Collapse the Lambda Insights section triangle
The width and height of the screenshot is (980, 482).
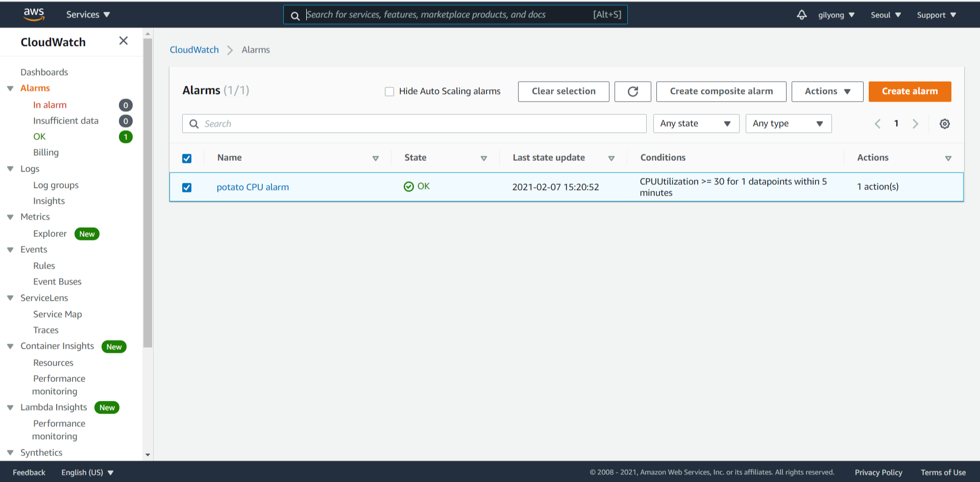pos(10,407)
